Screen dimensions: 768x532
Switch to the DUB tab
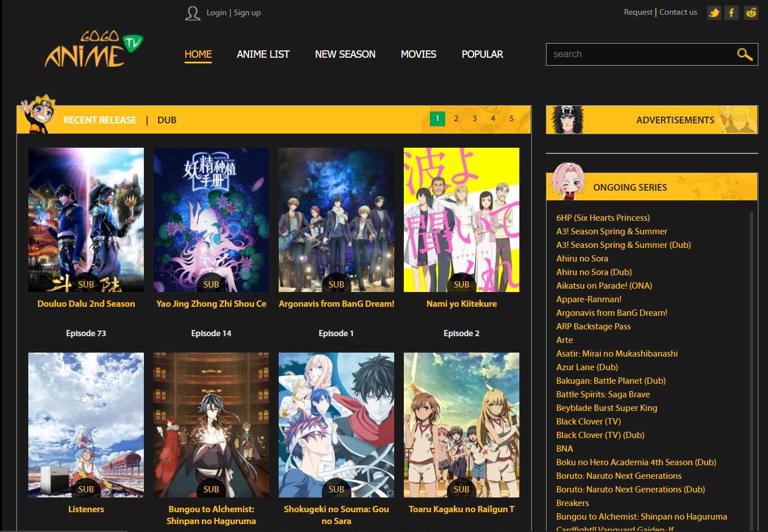point(167,120)
